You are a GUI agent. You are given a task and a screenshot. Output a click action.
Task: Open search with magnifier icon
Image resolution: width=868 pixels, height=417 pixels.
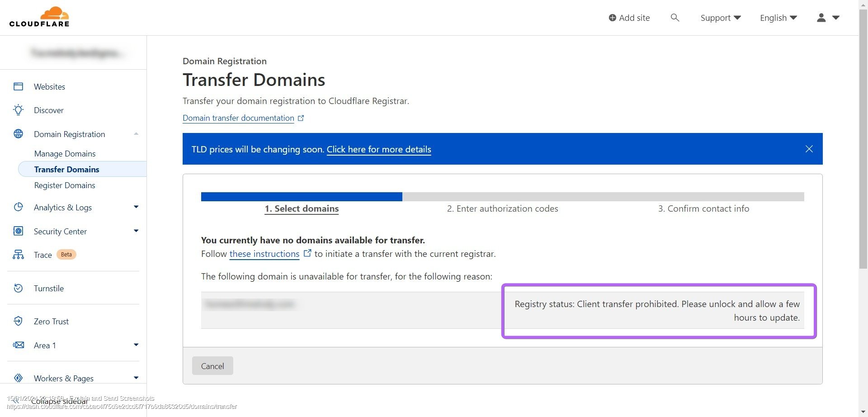pos(675,18)
